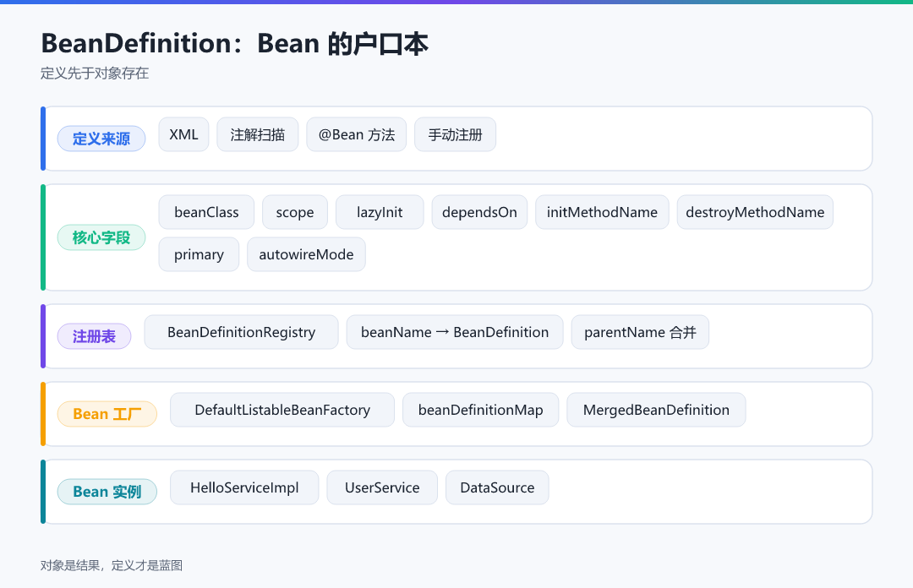The height and width of the screenshot is (588, 913).
Task: Select the lazyInit field chip
Action: coord(380,212)
